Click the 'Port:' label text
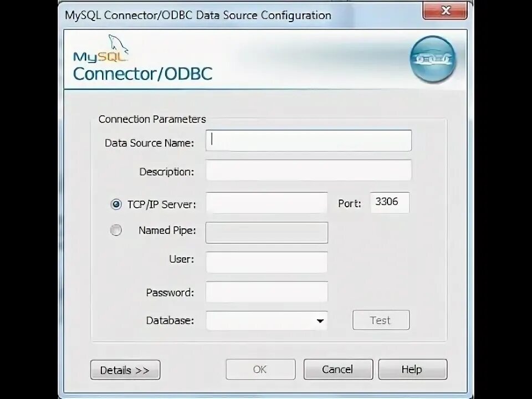532x399 pixels. (350, 203)
